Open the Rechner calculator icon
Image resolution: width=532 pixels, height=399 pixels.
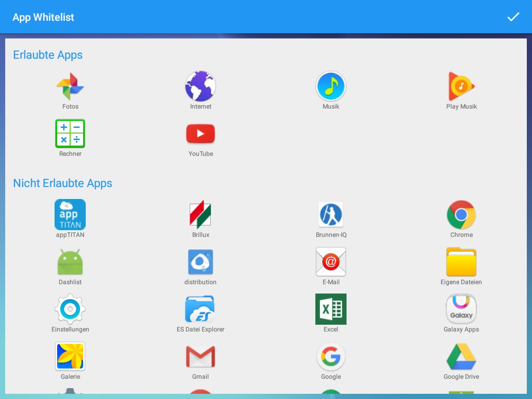pos(70,134)
